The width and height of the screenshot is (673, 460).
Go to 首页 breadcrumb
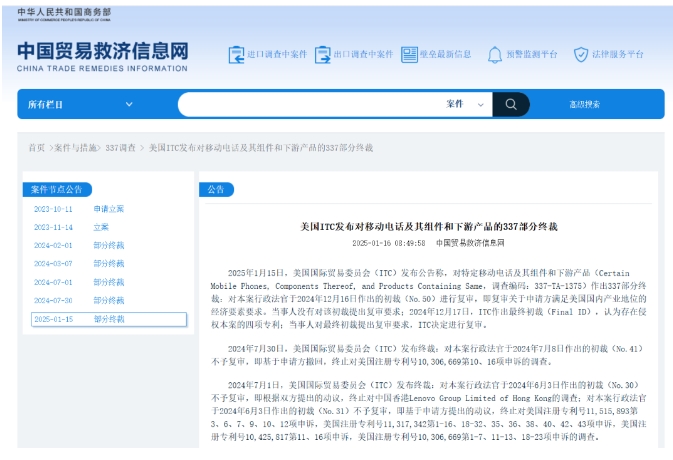tap(36, 148)
